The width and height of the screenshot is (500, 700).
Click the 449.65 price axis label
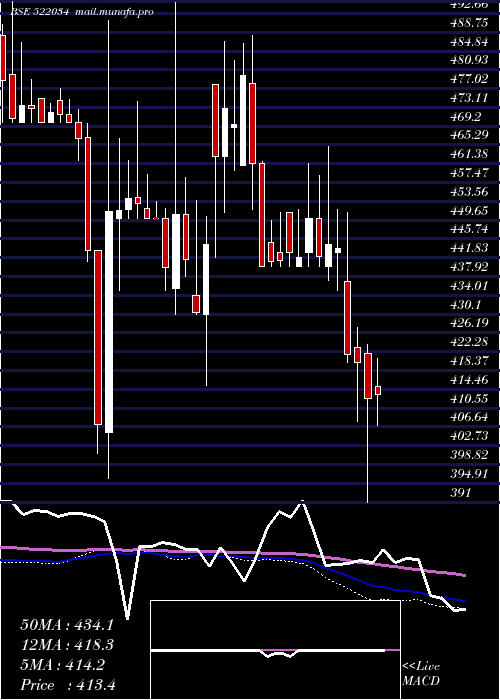coord(470,211)
